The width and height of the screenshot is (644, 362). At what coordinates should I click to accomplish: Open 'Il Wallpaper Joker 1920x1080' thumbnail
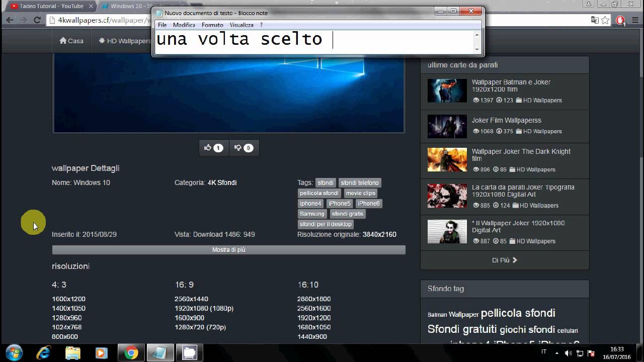point(447,231)
